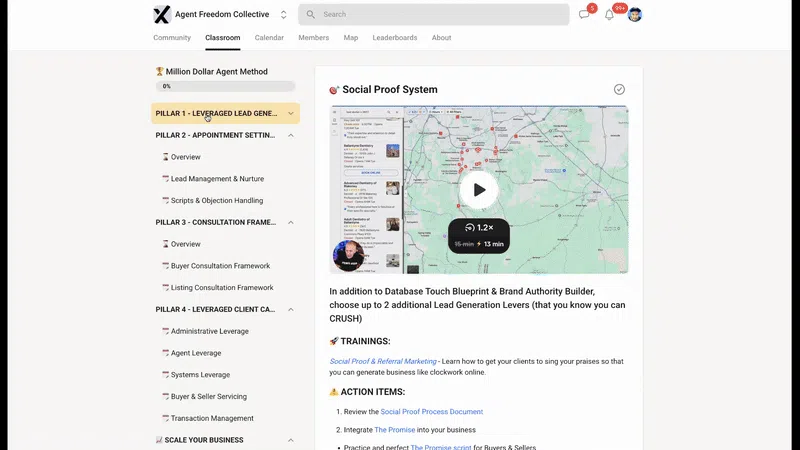The image size is (800, 450).
Task: Open Agent Leverage lesson
Action: (196, 353)
